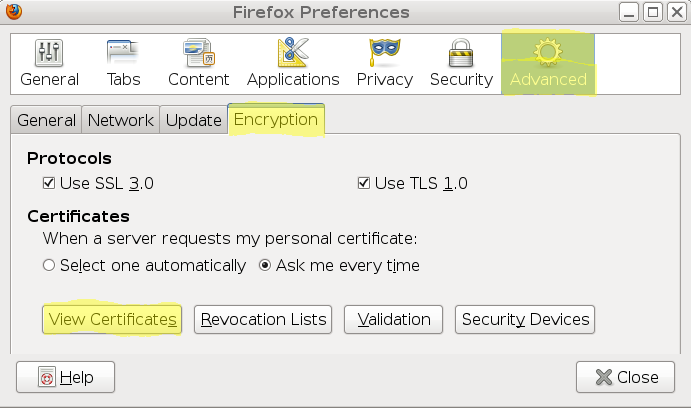Select the Privacy mask icon
Screen dimensions: 691x408
(385, 52)
